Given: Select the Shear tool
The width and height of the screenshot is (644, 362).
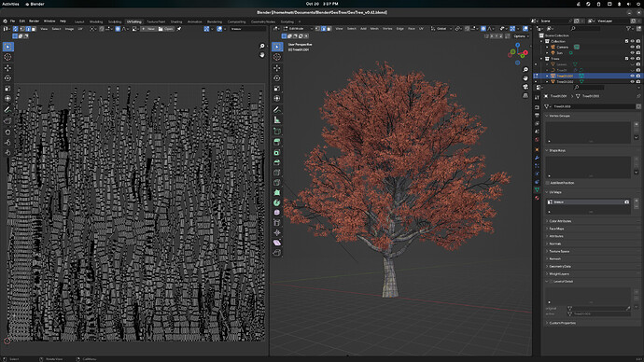Looking at the screenshot, I should click(277, 243).
